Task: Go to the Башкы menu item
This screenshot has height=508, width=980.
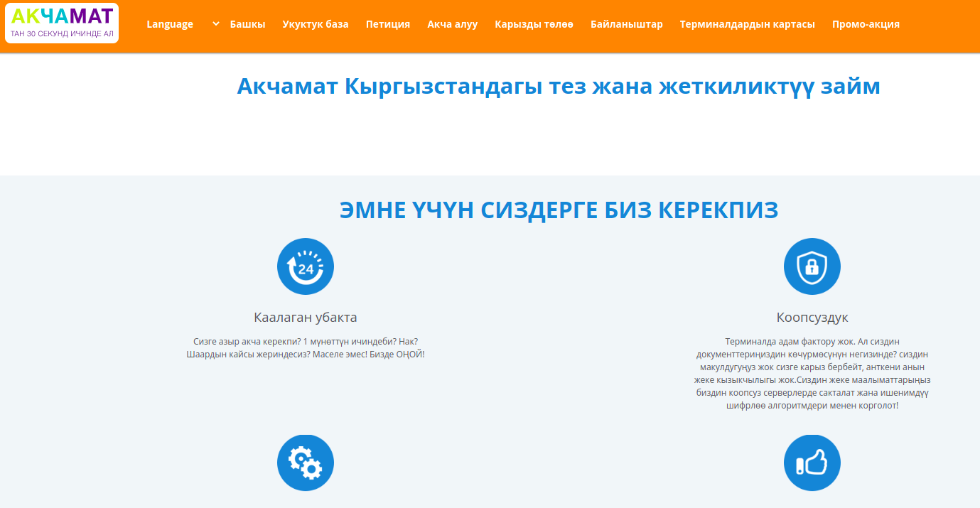Action: pyautogui.click(x=247, y=24)
